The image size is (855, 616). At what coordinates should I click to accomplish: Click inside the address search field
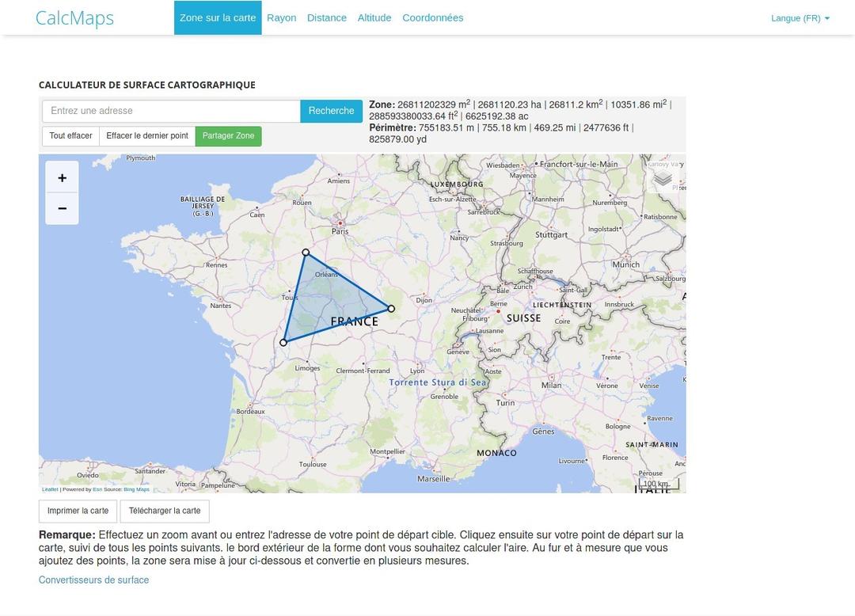(170, 111)
